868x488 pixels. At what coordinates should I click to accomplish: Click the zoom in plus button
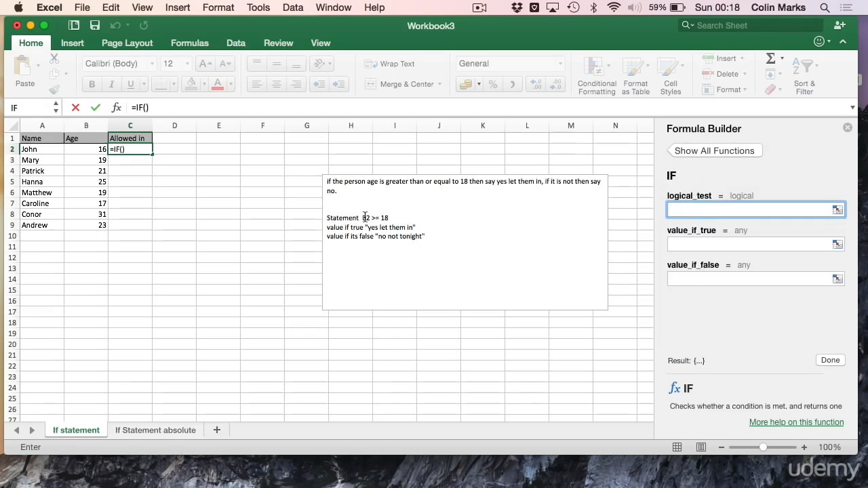coord(804,447)
